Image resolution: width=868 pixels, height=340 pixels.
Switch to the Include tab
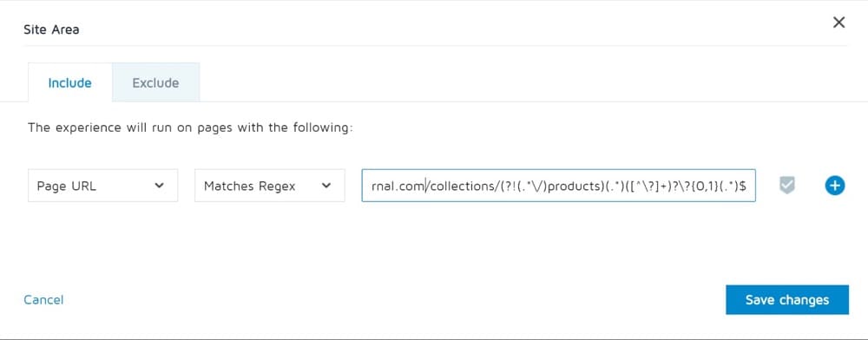click(x=69, y=83)
